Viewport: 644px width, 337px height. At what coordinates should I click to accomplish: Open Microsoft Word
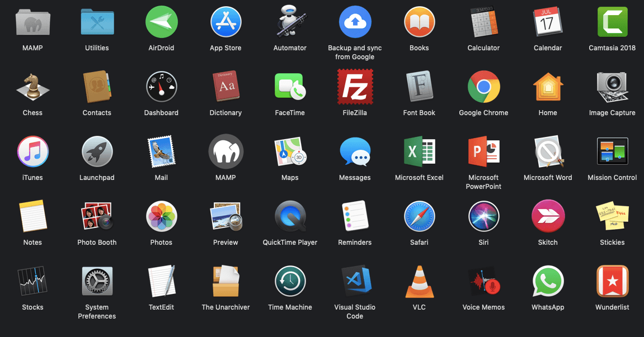point(548,151)
